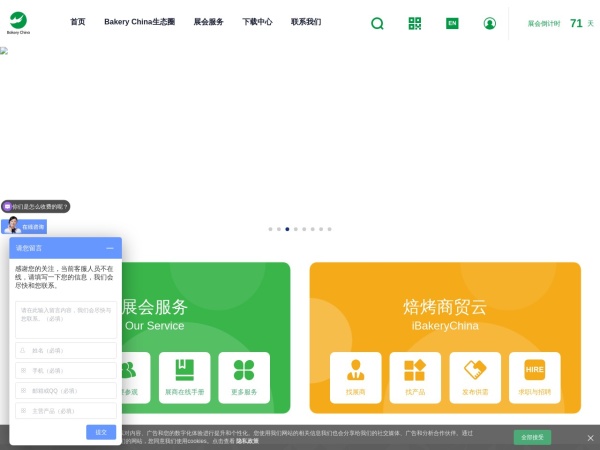Accept all cookies with 全部接受
The width and height of the screenshot is (600, 450).
pos(532,437)
